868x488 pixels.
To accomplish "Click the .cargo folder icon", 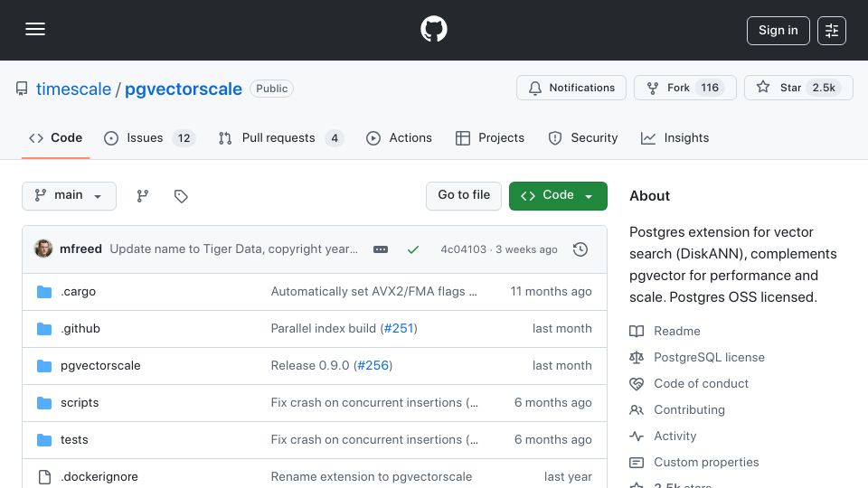I will tap(44, 292).
